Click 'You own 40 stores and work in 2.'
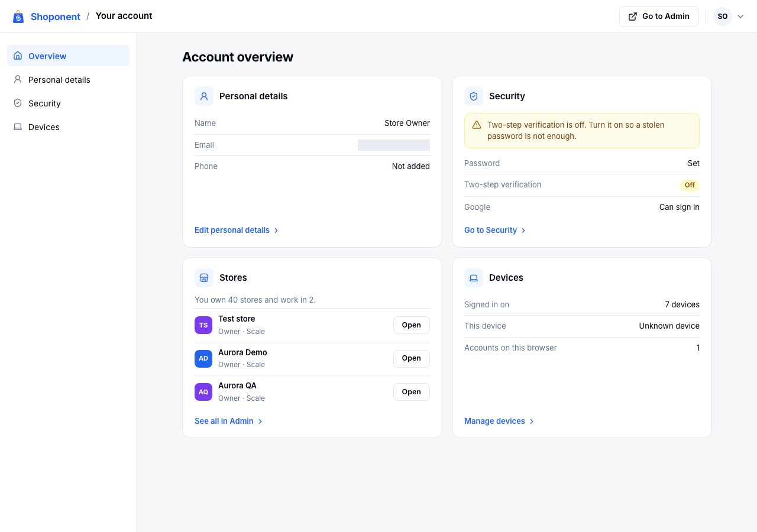 click(255, 300)
